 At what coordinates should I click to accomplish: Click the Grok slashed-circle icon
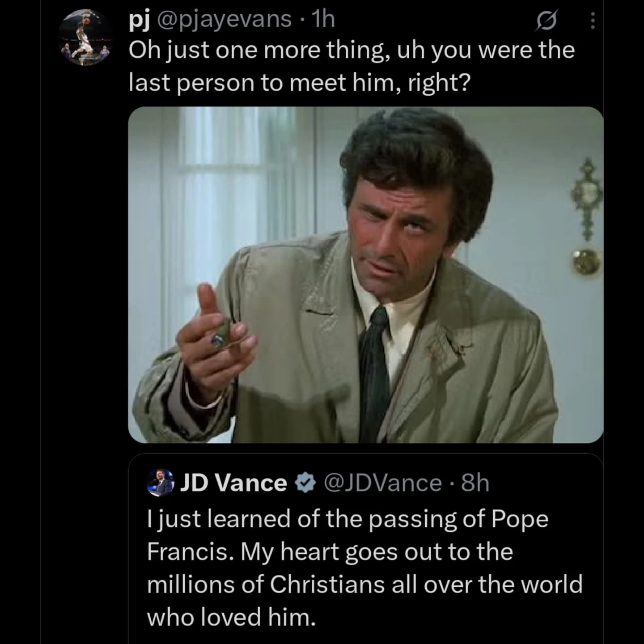[x=547, y=21]
